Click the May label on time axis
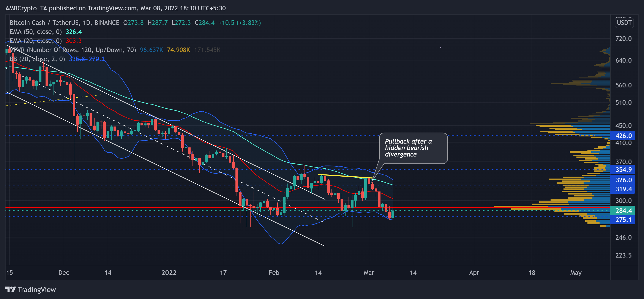The height and width of the screenshot is (299, 644). click(x=576, y=272)
